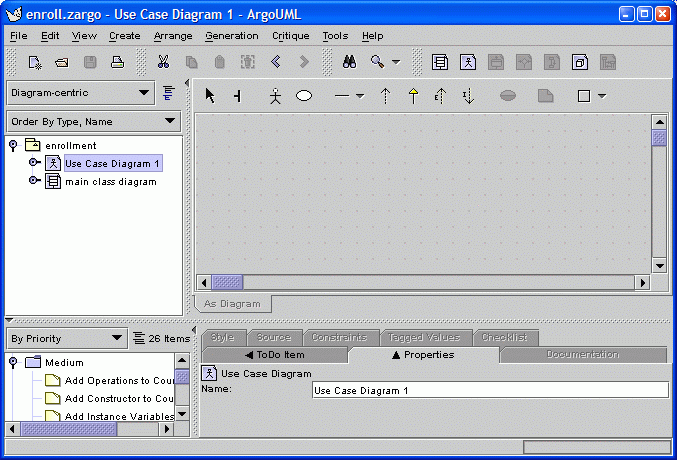
Task: Expand the Use Case Diagram 1 node
Action: (34, 163)
